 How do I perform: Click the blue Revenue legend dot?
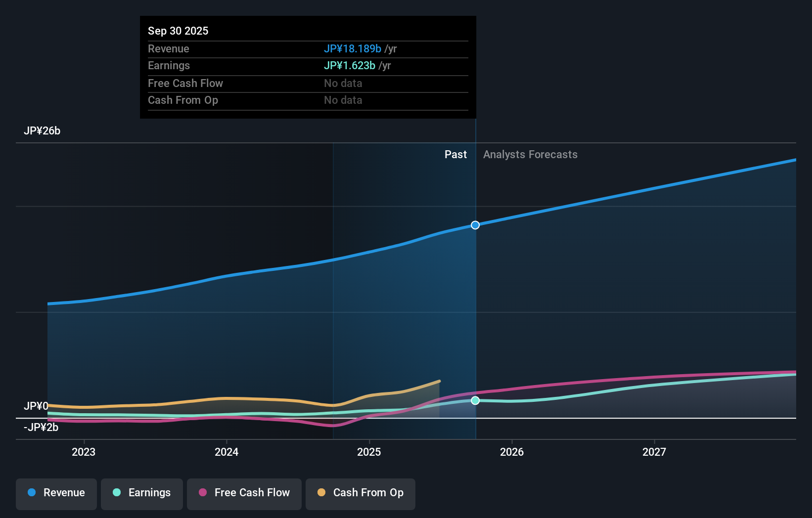tap(31, 493)
